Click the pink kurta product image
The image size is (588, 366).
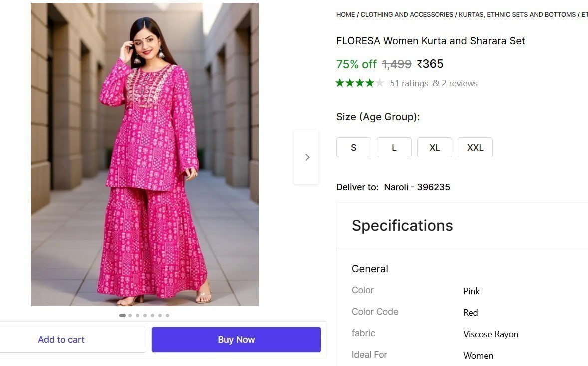coord(145,155)
